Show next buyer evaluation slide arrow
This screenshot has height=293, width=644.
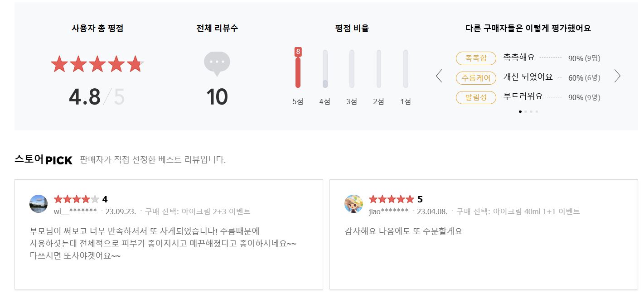click(617, 76)
